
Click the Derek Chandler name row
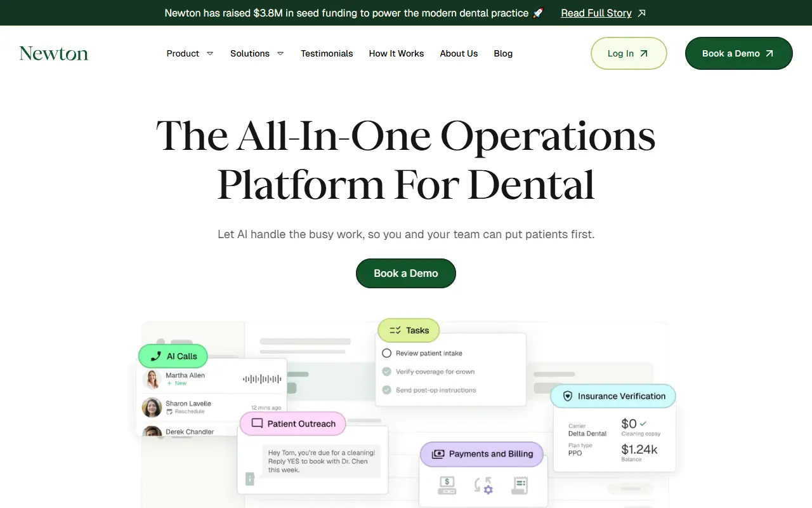point(190,432)
